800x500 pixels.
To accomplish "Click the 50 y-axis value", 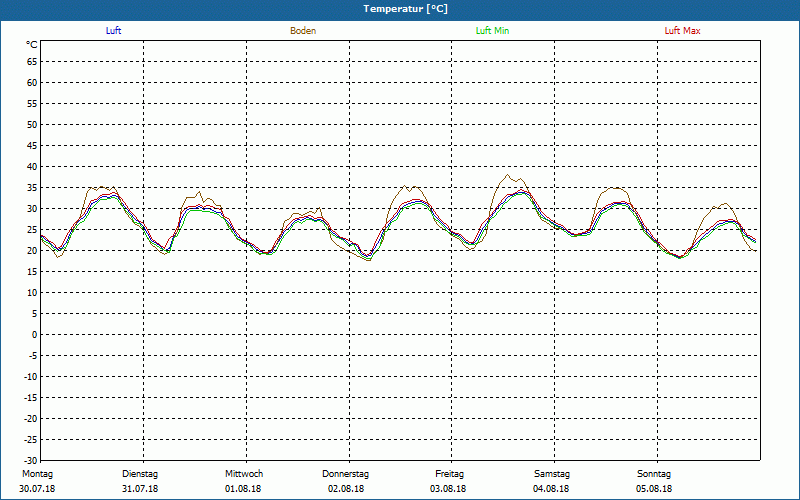I will tap(32, 124).
